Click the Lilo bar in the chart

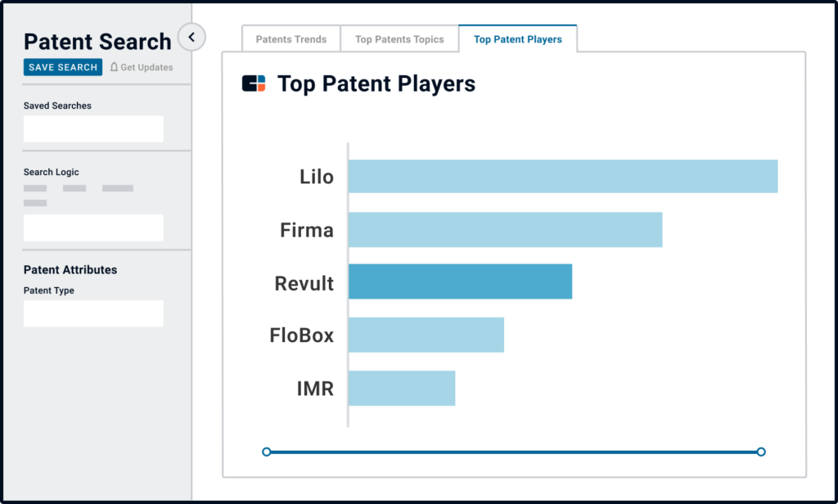tap(563, 176)
